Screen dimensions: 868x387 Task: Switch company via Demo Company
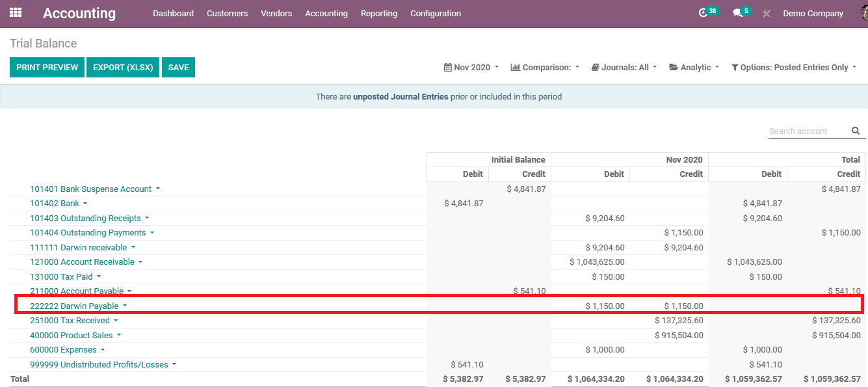click(813, 13)
